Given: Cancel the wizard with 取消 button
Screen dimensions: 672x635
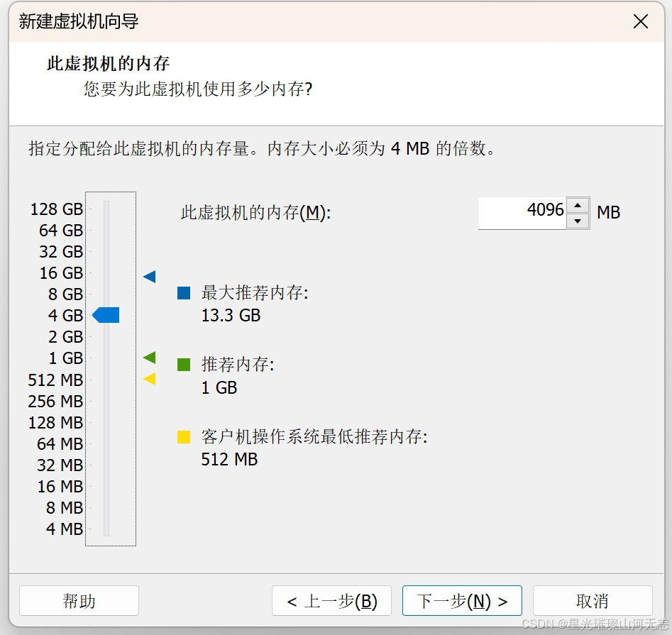Looking at the screenshot, I should [x=593, y=601].
